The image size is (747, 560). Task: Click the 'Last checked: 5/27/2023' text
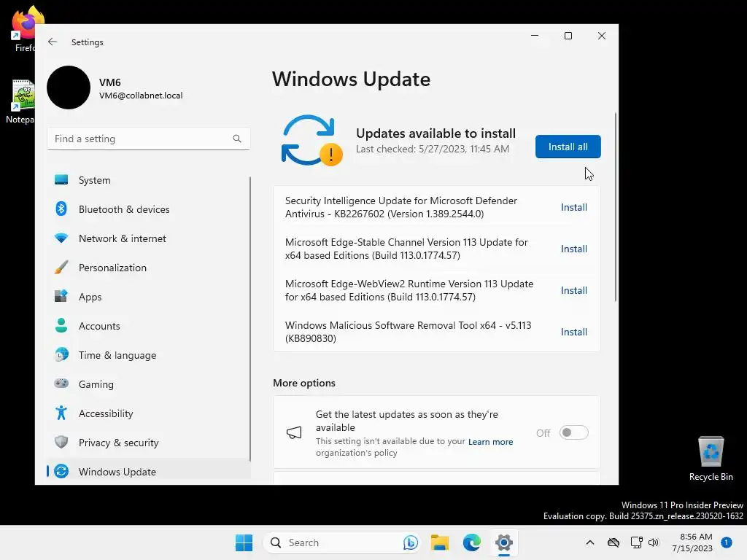[x=432, y=149]
